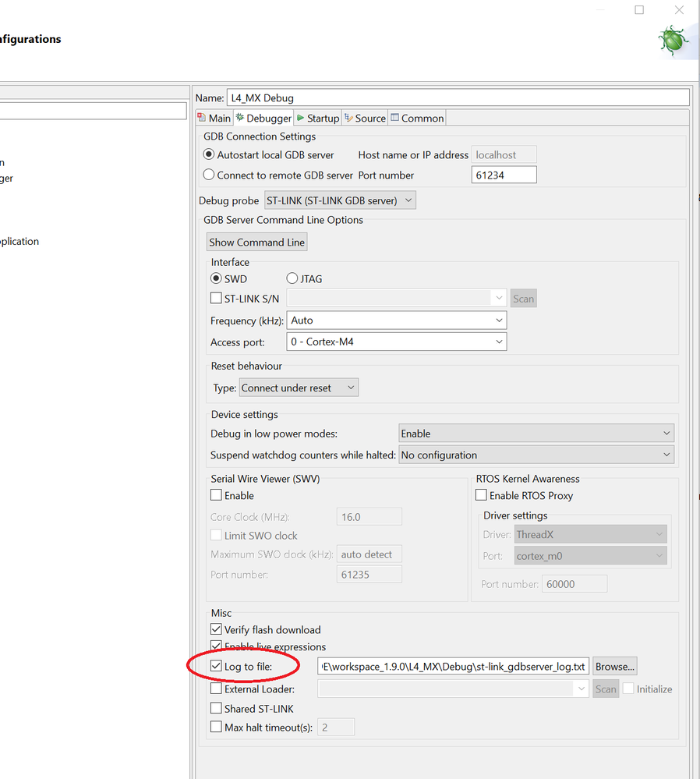This screenshot has height=779, width=700.
Task: Click SWV Port number field 61235
Action: 369,575
